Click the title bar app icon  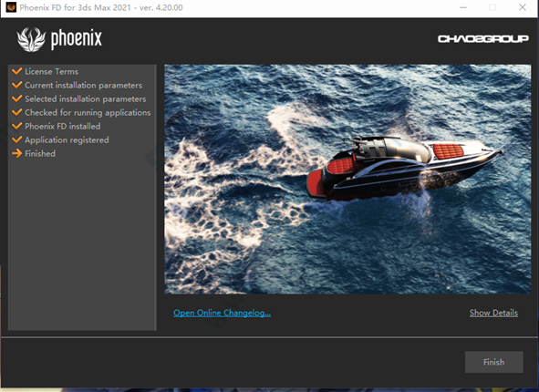(11, 7)
